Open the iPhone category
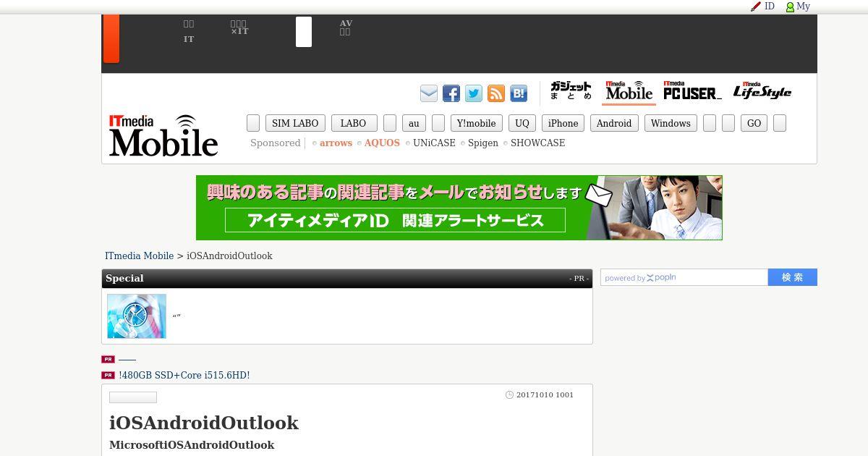This screenshot has height=456, width=868. [563, 123]
